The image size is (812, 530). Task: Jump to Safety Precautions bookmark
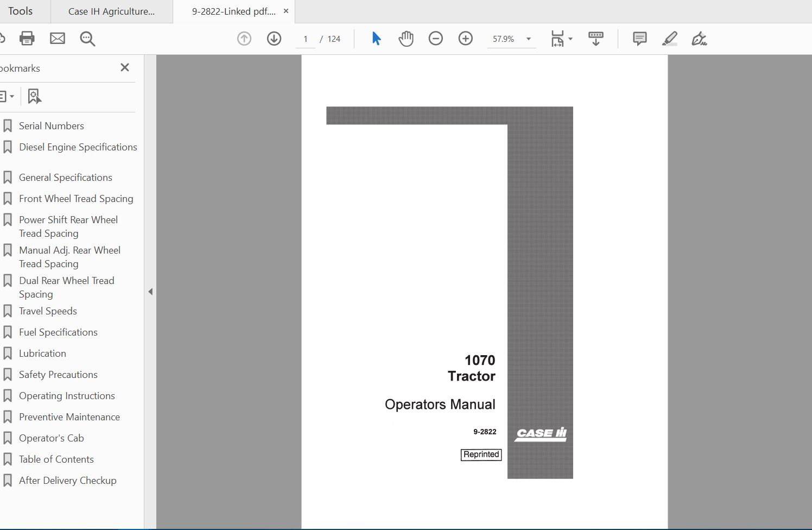tap(58, 375)
